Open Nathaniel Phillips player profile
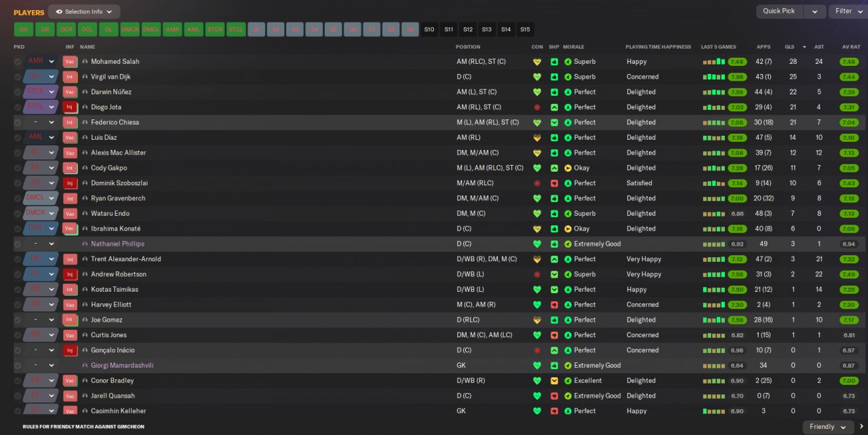 pos(117,244)
